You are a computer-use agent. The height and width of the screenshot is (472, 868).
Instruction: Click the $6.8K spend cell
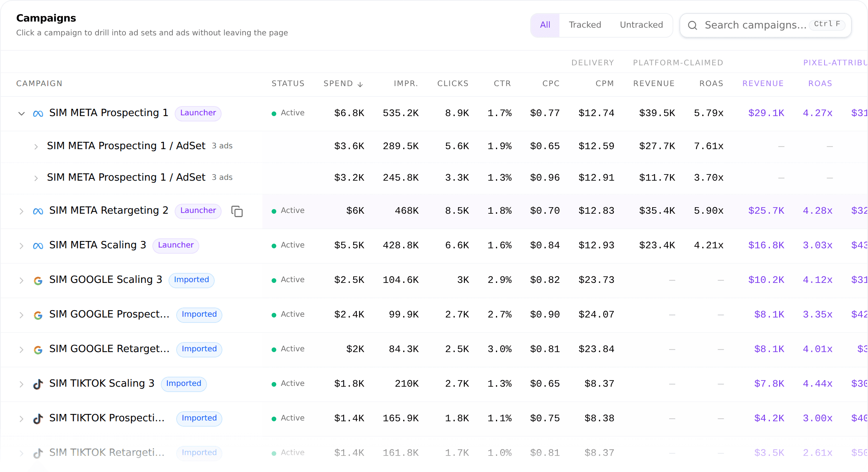pyautogui.click(x=349, y=113)
